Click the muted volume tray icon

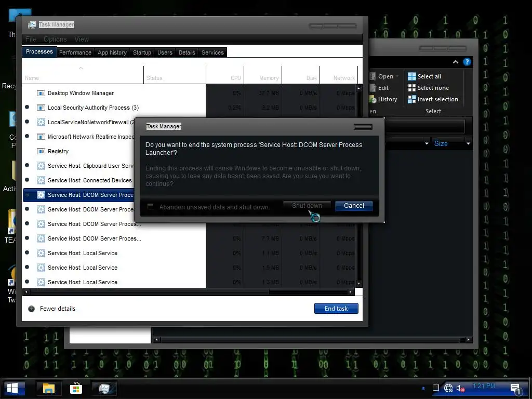pyautogui.click(x=460, y=388)
